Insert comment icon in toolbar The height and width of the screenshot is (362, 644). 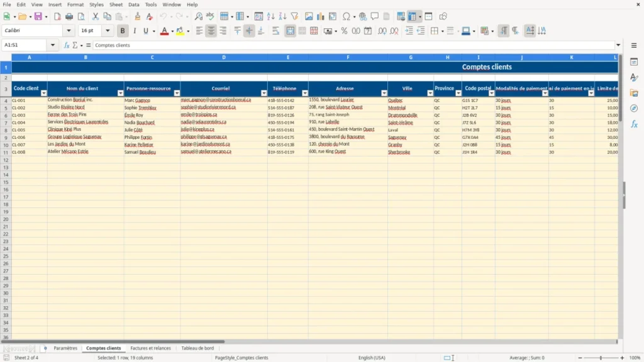(375, 16)
